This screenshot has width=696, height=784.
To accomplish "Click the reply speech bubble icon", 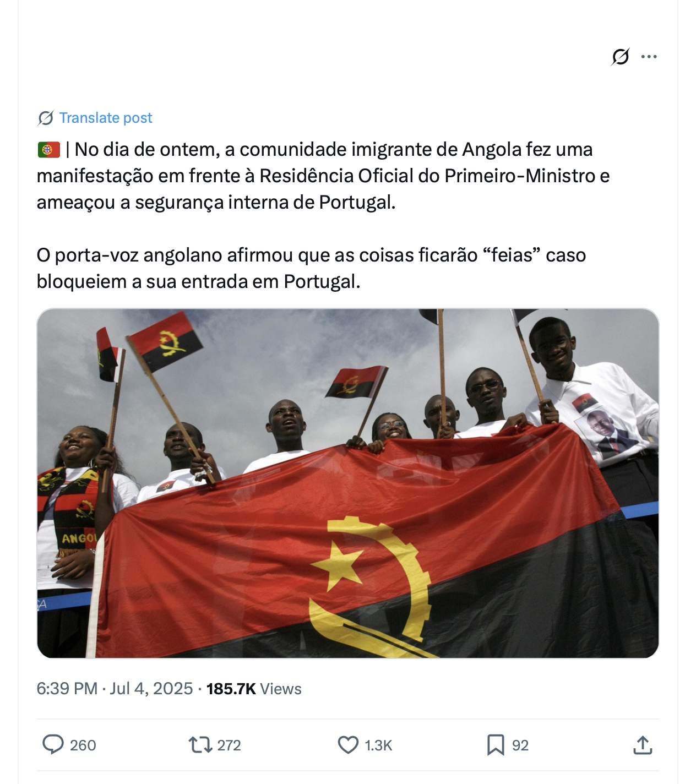I will pyautogui.click(x=53, y=744).
